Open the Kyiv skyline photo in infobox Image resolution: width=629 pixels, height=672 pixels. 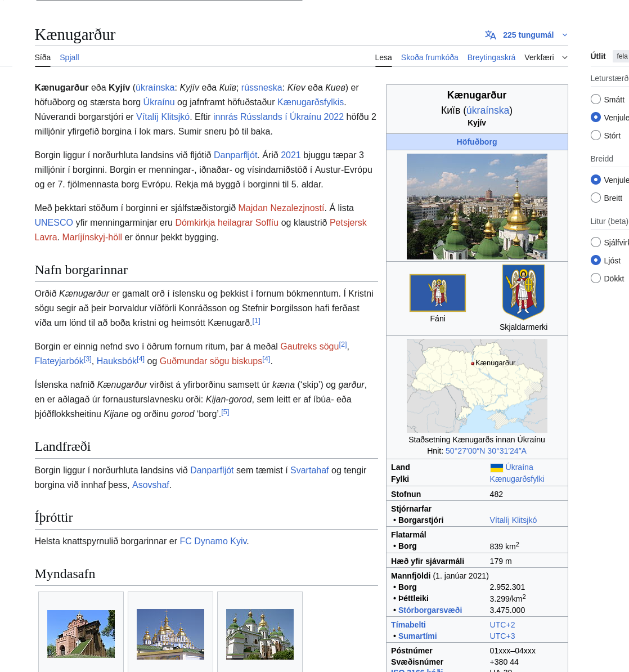[x=477, y=207]
